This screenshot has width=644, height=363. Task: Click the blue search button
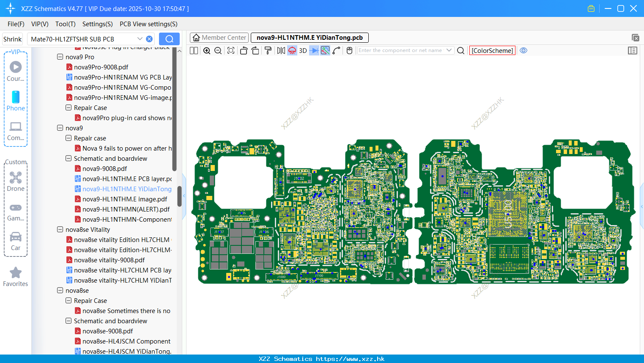tap(169, 39)
